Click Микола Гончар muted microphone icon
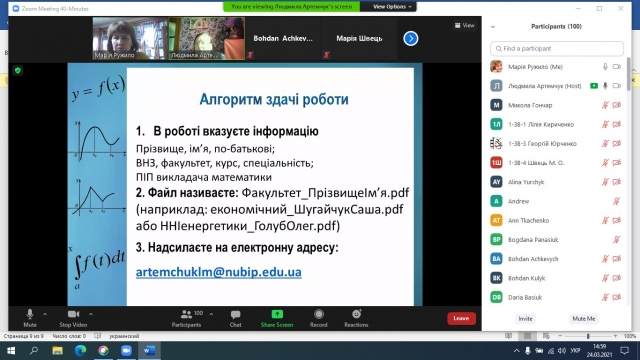 pyautogui.click(x=605, y=105)
